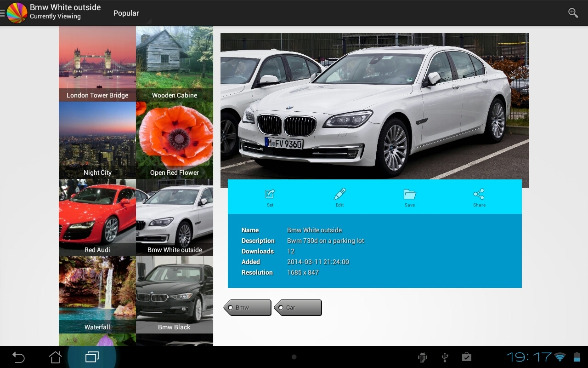The width and height of the screenshot is (588, 368).
Task: Open the London Tower Bridge wallpaper
Action: (x=97, y=63)
